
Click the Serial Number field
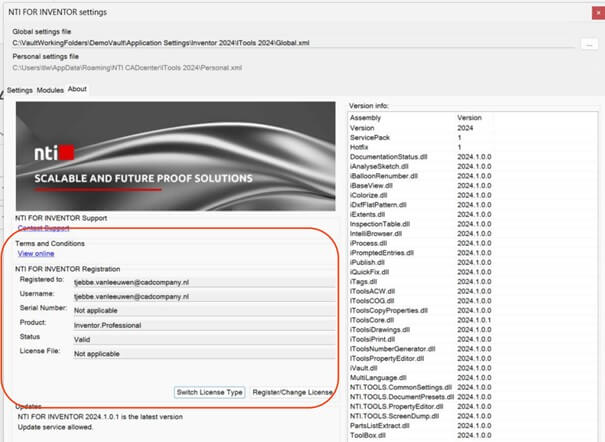(x=204, y=311)
